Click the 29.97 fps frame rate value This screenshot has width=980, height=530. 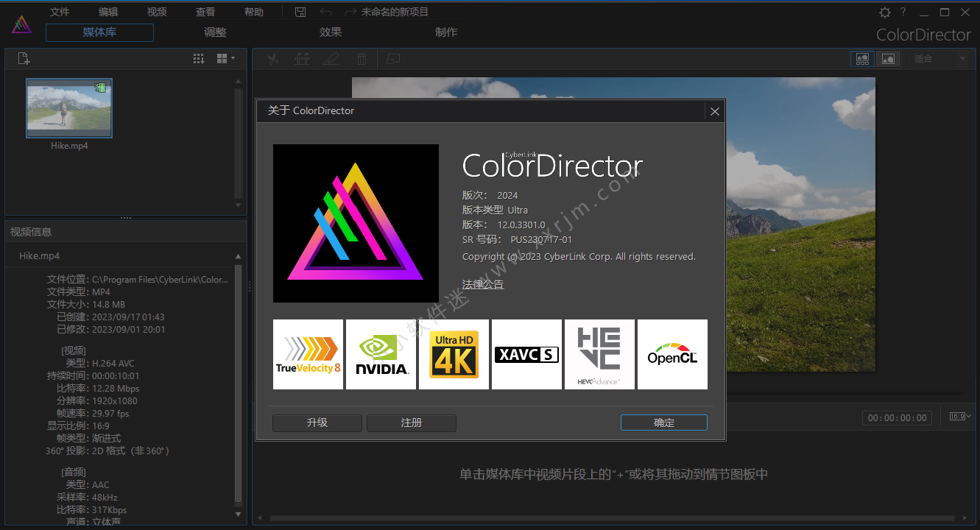[x=110, y=414]
